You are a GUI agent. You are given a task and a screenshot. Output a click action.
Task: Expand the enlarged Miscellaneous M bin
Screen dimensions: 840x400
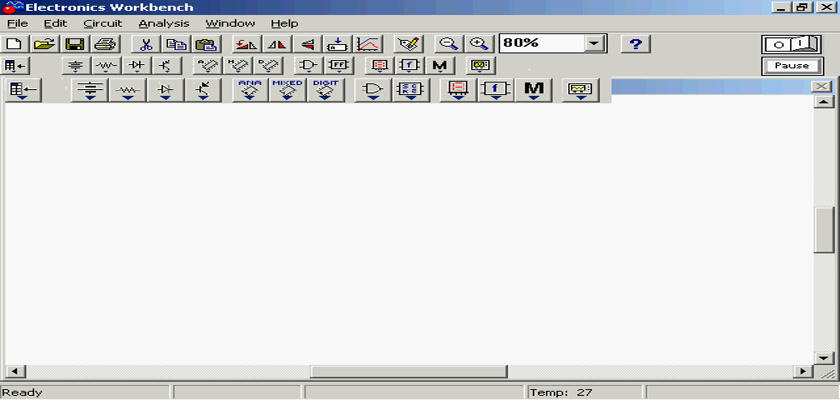pos(533,90)
